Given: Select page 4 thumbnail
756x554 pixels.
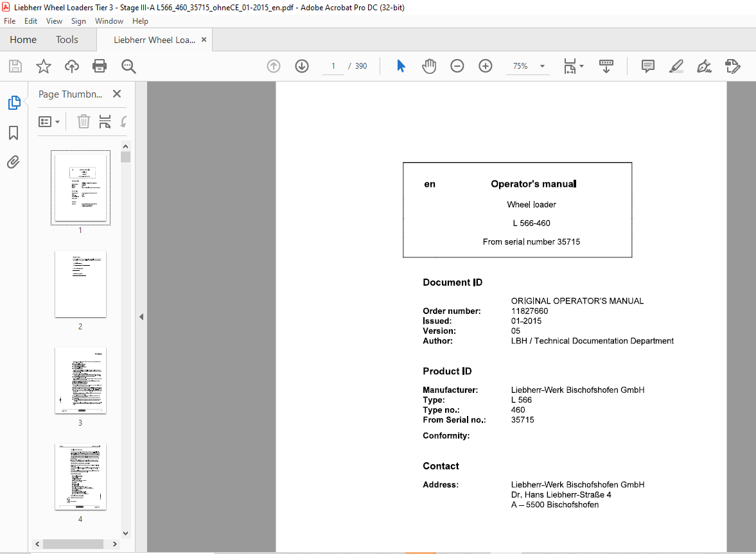Looking at the screenshot, I should click(x=80, y=477).
